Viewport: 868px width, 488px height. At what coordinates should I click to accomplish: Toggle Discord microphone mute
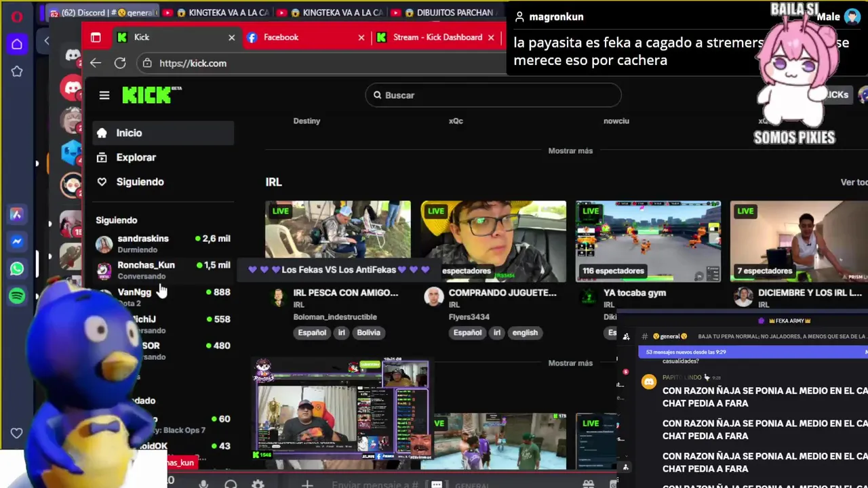(203, 484)
